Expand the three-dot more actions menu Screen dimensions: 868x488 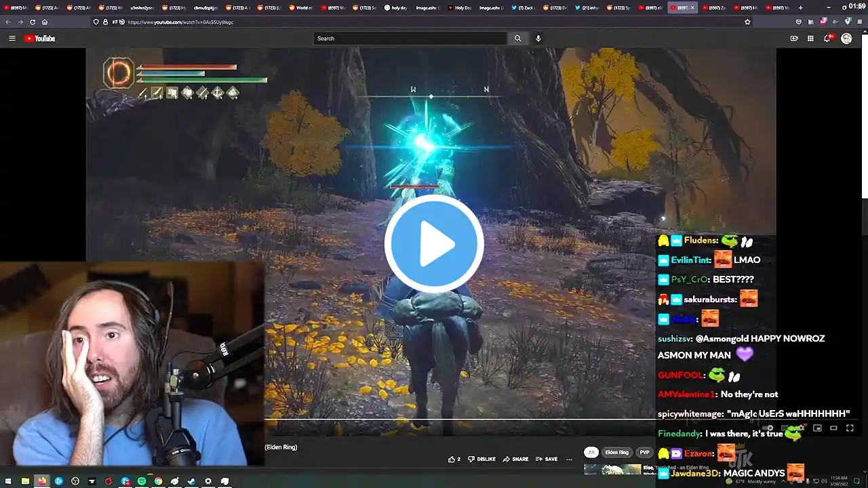coord(569,459)
